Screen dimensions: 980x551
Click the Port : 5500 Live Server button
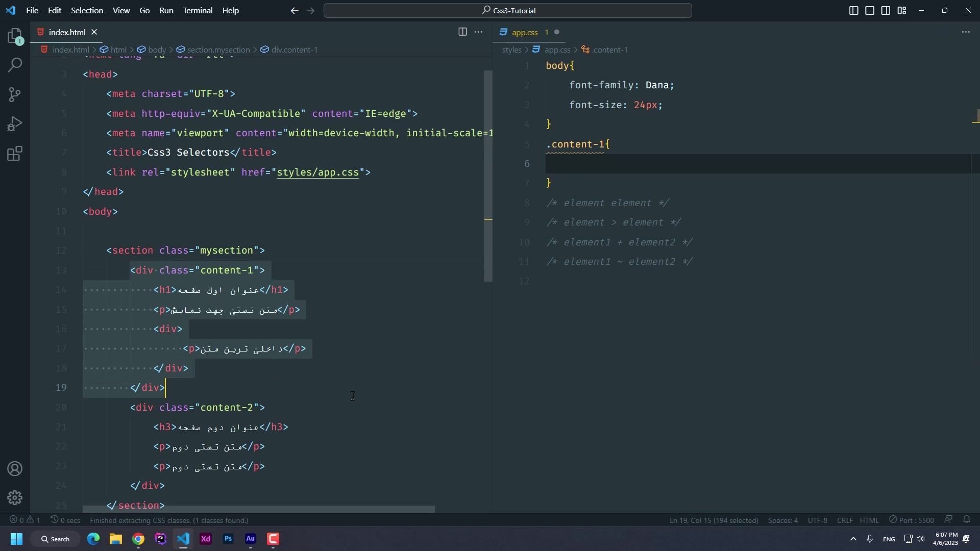pos(912,520)
